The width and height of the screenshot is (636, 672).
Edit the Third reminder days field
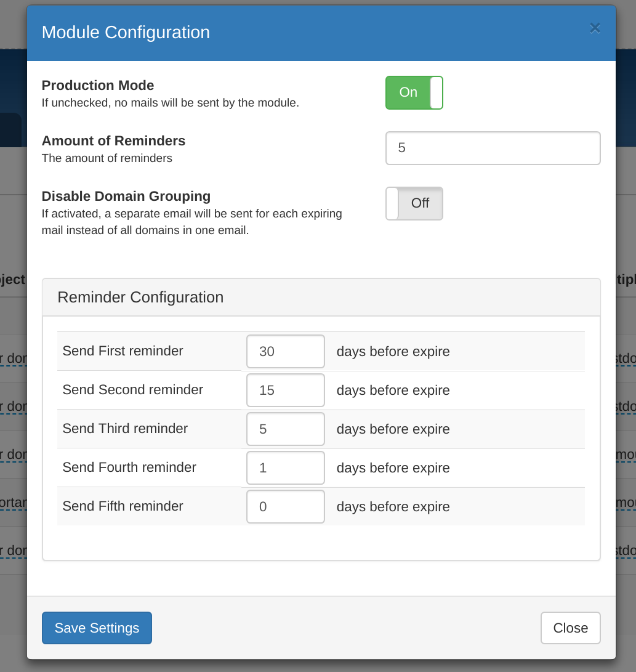[286, 429]
